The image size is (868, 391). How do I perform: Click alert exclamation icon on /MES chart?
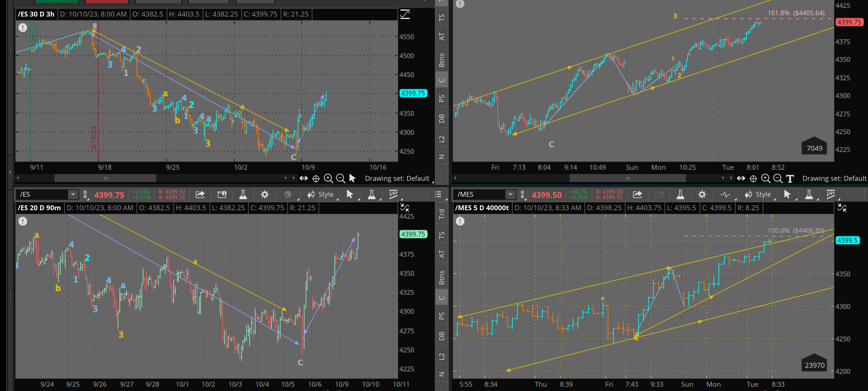[460, 222]
